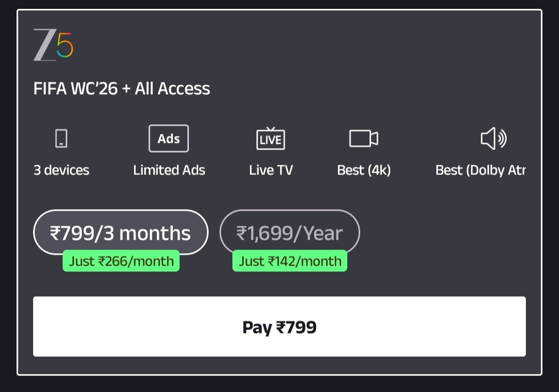559x392 pixels.
Task: Click the 3 devices label
Action: pyautogui.click(x=61, y=170)
